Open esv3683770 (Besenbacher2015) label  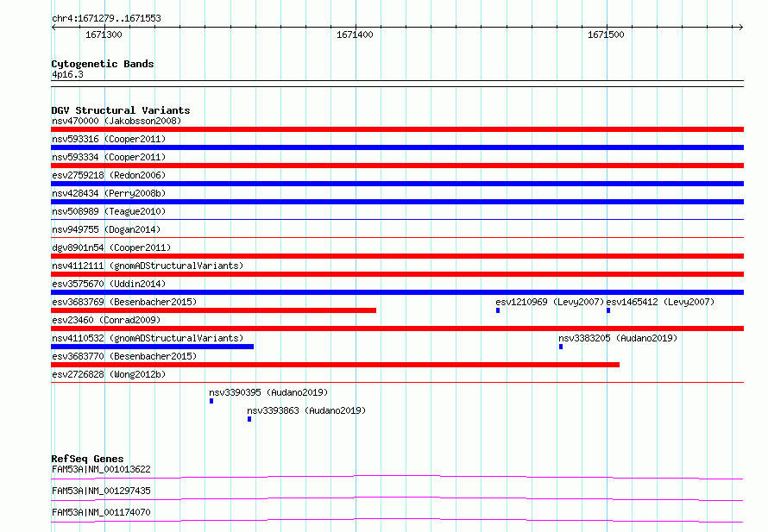click(x=124, y=356)
